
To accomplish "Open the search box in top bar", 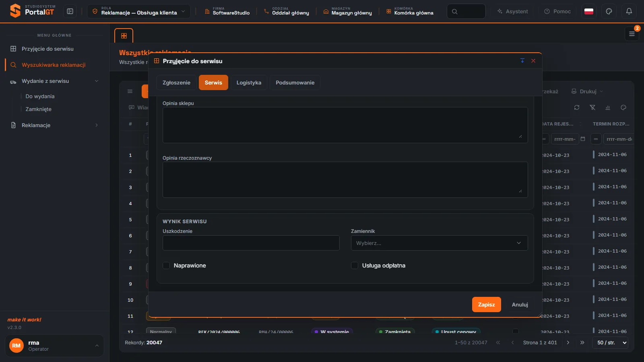I will 466,12.
